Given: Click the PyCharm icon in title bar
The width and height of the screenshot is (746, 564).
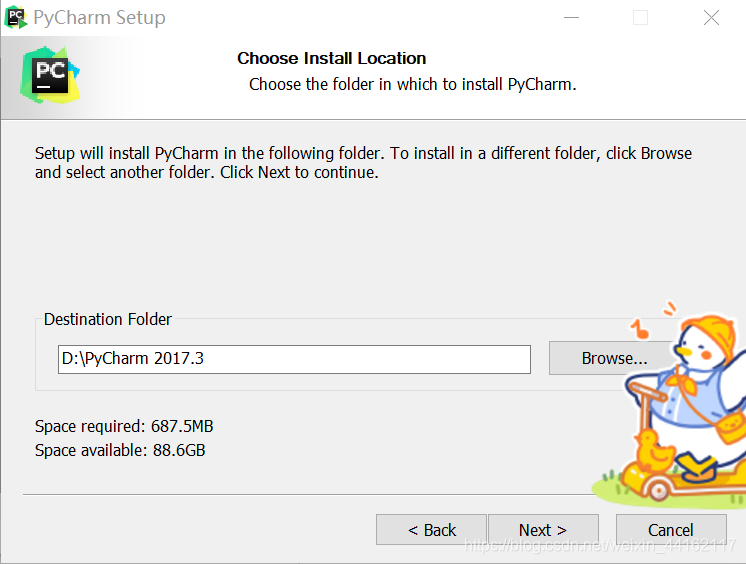Looking at the screenshot, I should click(x=15, y=17).
